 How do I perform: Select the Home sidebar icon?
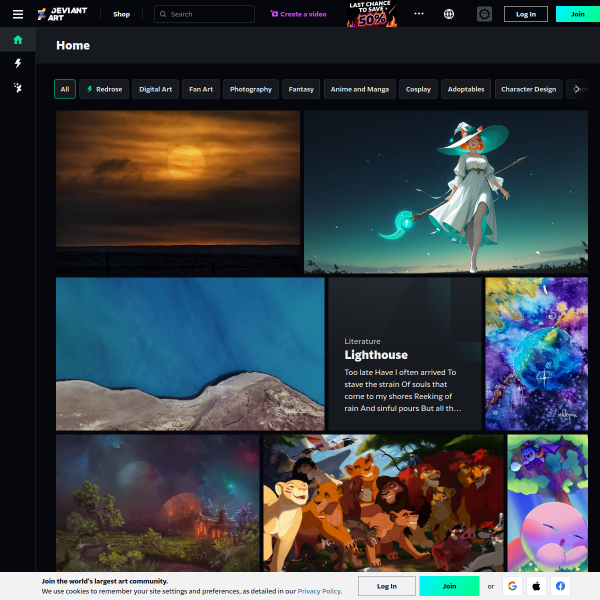point(18,39)
